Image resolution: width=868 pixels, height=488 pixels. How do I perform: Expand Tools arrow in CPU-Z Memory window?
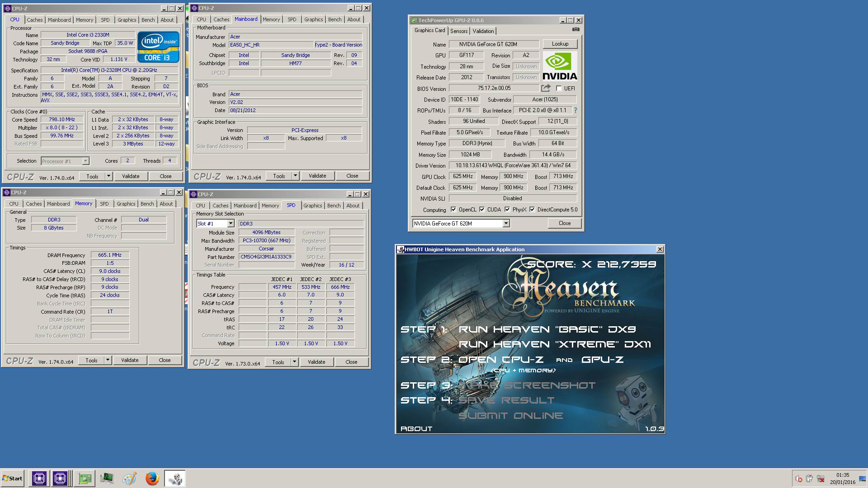tap(108, 360)
